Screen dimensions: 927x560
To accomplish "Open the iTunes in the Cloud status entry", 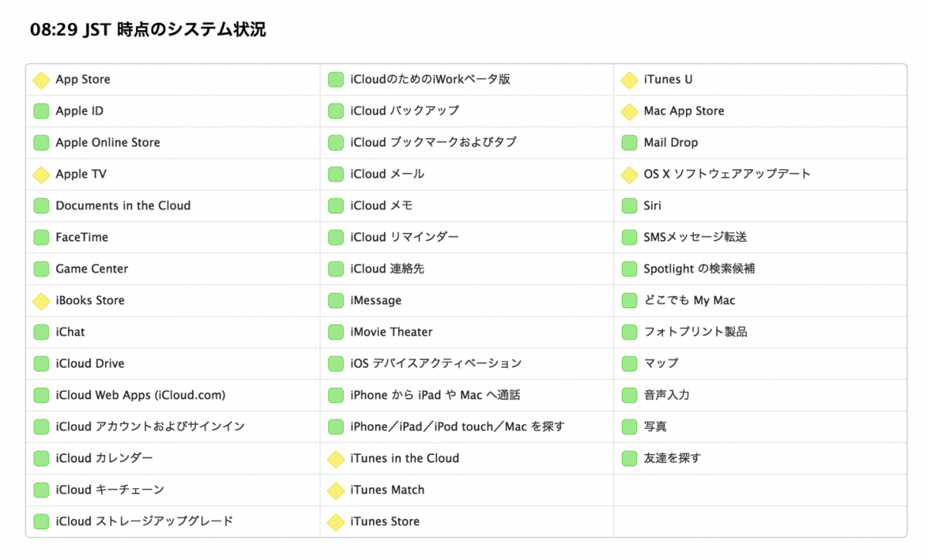I will coord(404,459).
